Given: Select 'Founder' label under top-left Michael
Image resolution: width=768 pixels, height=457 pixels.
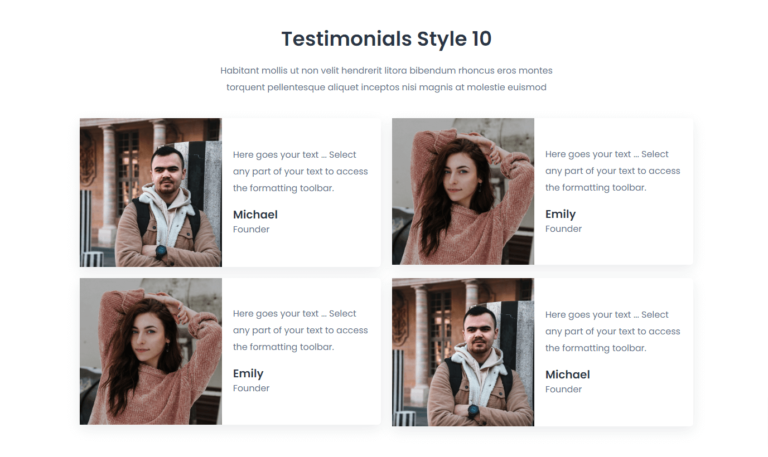Looking at the screenshot, I should point(251,229).
